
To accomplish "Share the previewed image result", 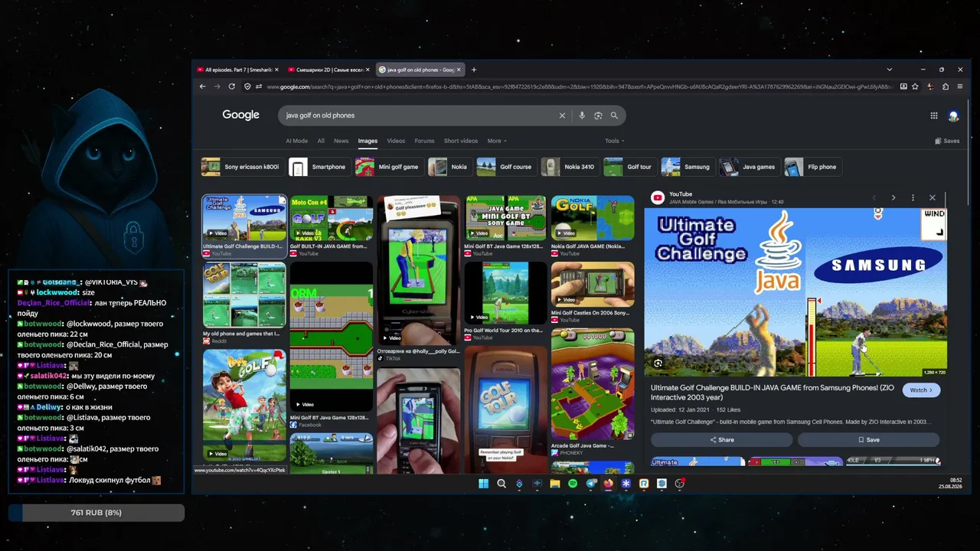I will tap(721, 440).
